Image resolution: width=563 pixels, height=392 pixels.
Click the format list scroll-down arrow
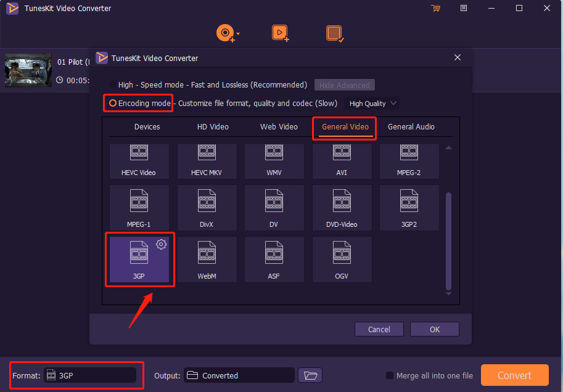tap(448, 293)
